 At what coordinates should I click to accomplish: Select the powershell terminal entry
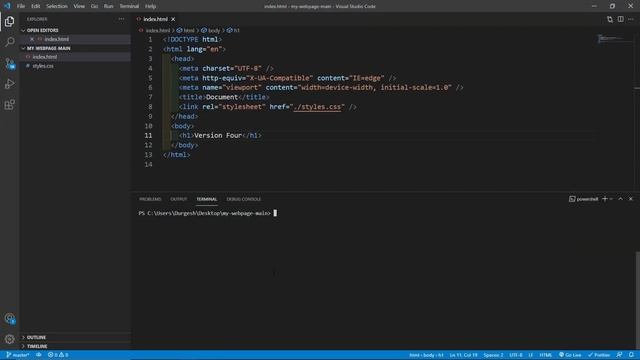(584, 199)
